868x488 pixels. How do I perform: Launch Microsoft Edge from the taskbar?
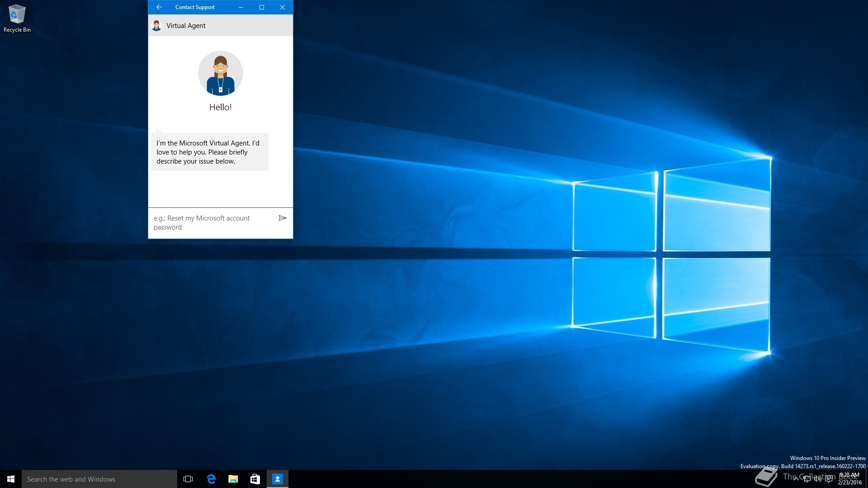pos(211,479)
